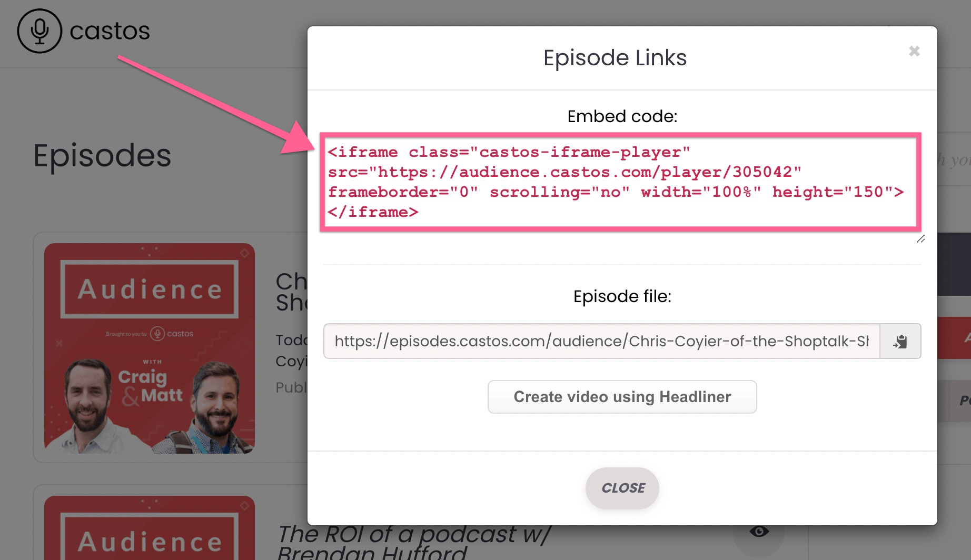Open the second Audience cover thumbnail
The image size is (971, 560).
(x=150, y=528)
